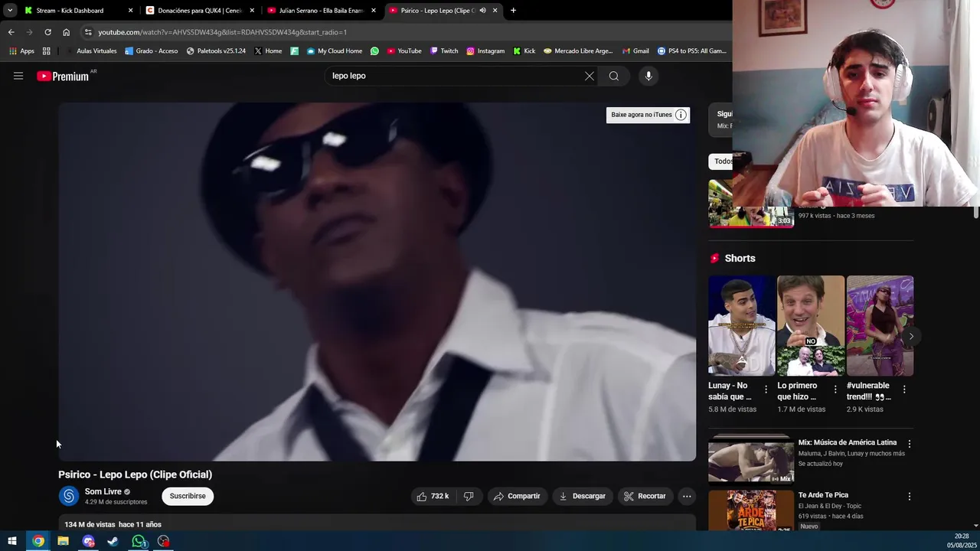This screenshot has width=980, height=551.
Task: Expand the description showing 134 M de vistas
Action: coord(377,524)
